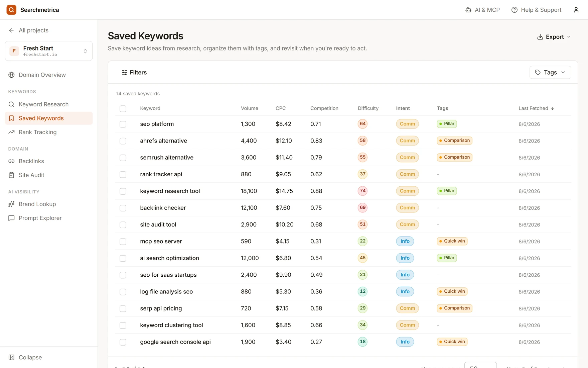Click the Filters sliders icon
The width and height of the screenshot is (588, 368).
coord(124,72)
